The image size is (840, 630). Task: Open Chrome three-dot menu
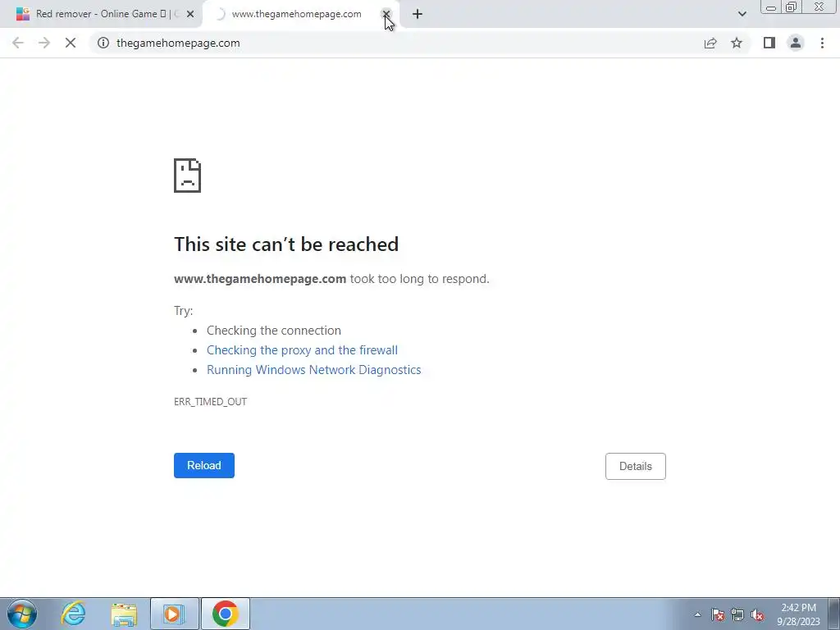click(822, 43)
